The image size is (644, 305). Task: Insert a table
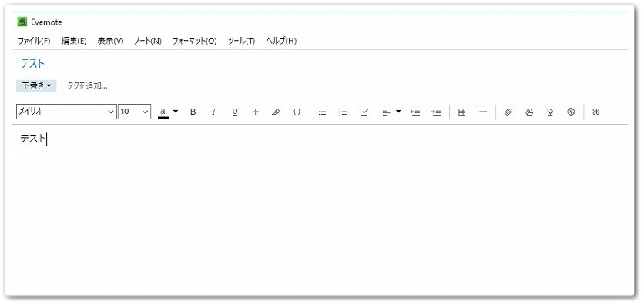coord(461,112)
